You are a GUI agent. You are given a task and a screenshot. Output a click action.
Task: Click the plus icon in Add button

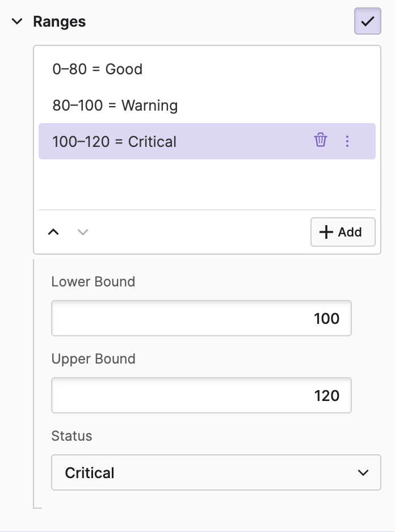pyautogui.click(x=326, y=232)
